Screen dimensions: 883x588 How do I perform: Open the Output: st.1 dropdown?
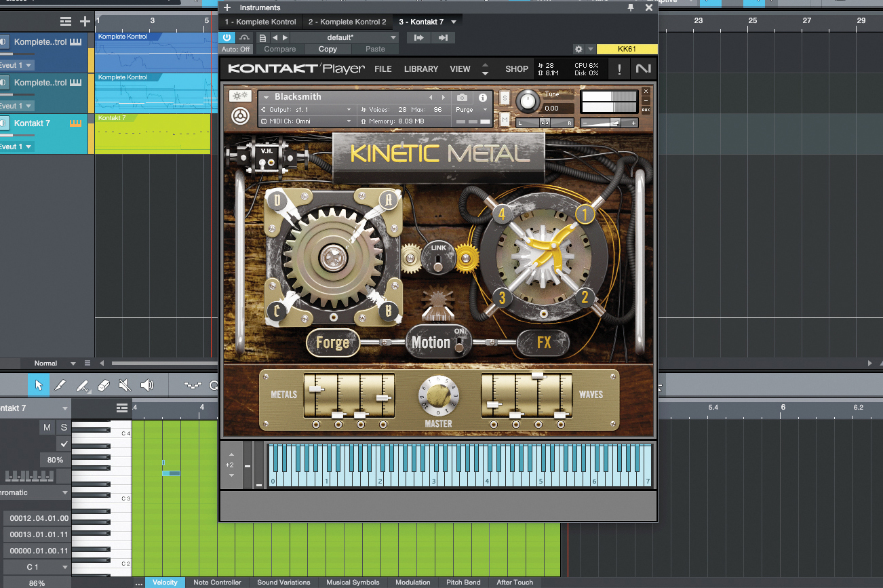click(306, 109)
